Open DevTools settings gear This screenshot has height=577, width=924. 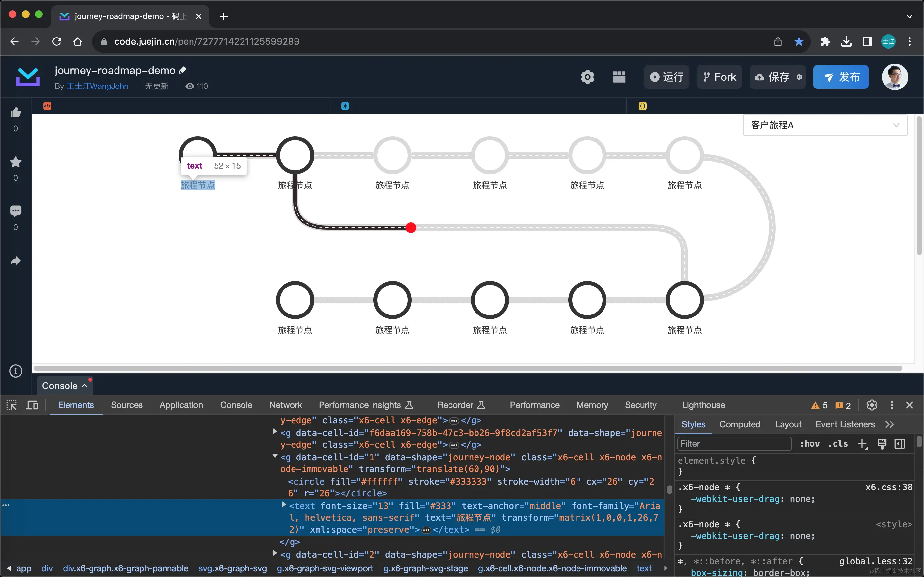pos(872,405)
